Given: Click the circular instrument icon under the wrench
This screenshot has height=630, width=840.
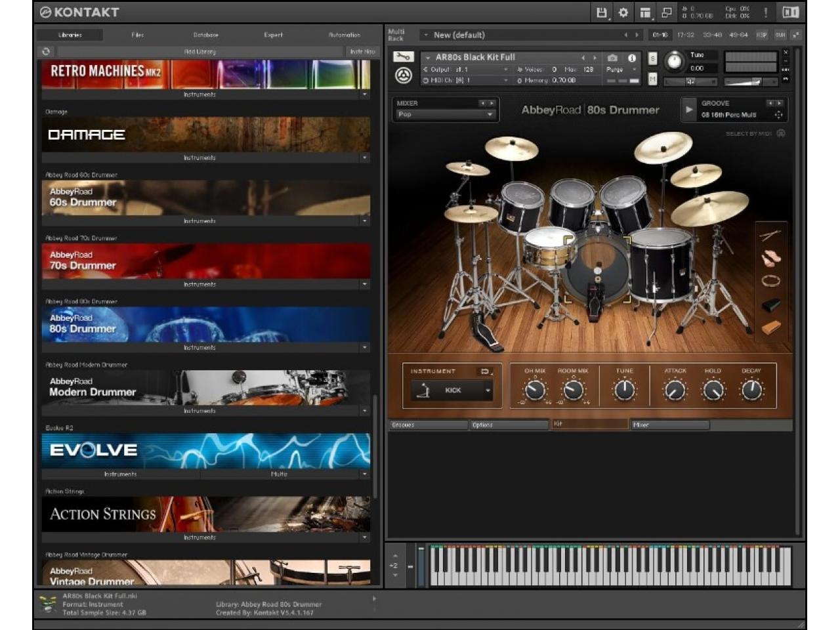Looking at the screenshot, I should coord(403,76).
